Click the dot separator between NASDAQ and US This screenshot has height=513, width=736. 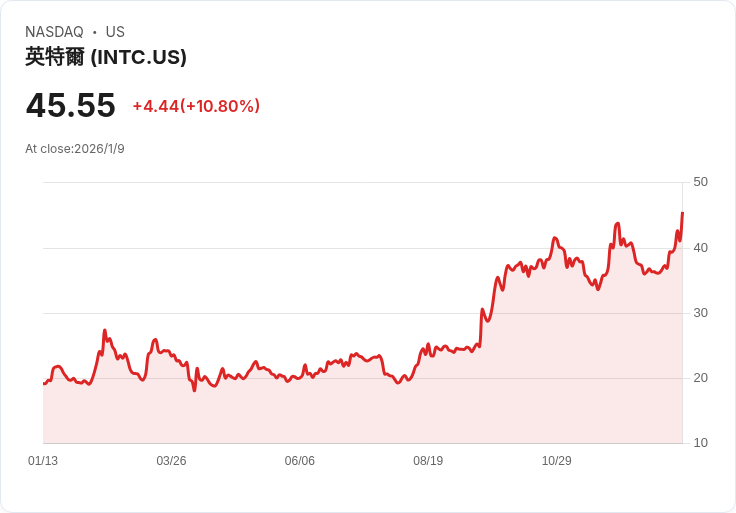pyautogui.click(x=95, y=32)
